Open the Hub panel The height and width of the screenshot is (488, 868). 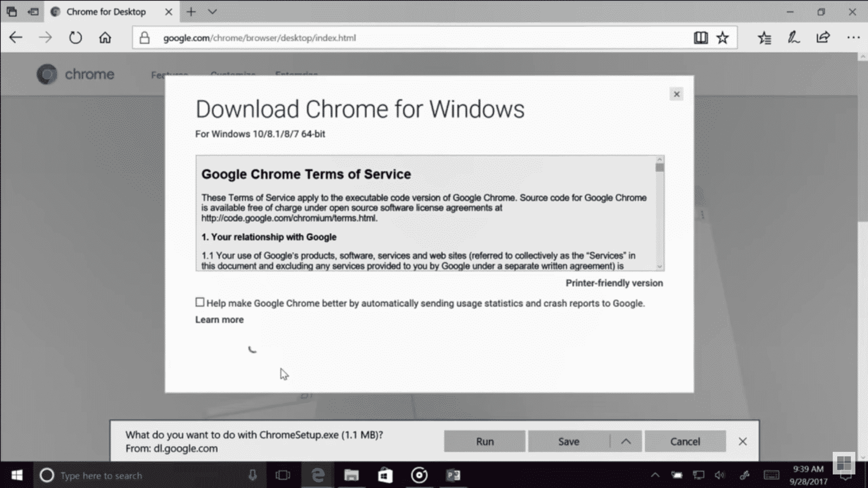(x=765, y=37)
